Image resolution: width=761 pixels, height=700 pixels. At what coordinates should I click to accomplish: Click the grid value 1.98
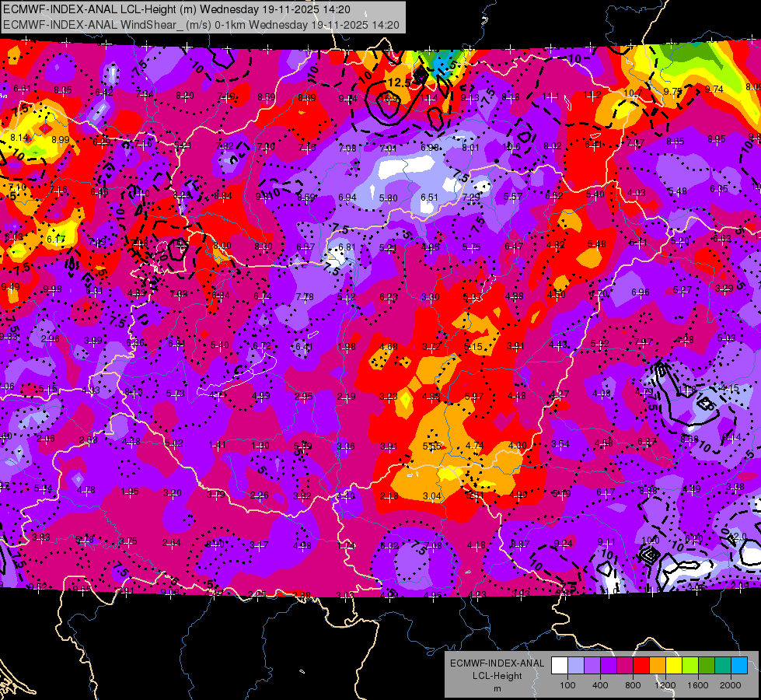coord(347,347)
